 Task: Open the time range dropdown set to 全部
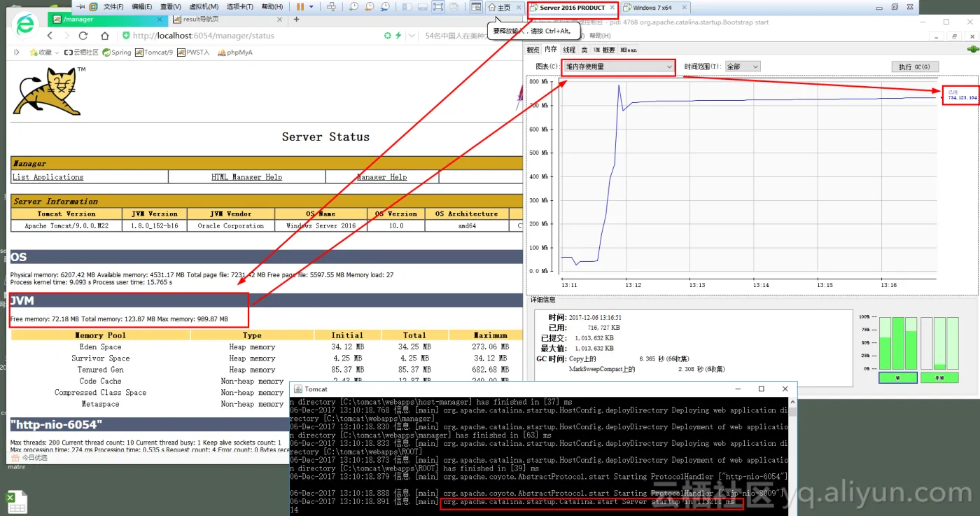(742, 67)
